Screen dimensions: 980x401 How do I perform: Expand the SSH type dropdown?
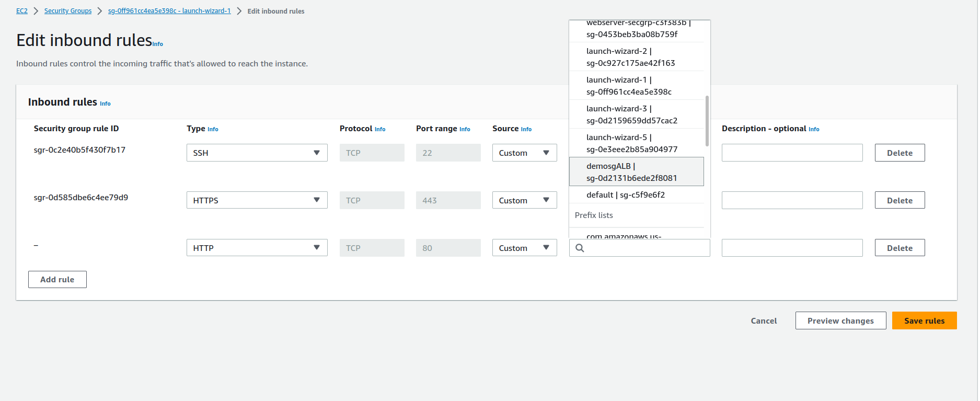click(257, 153)
